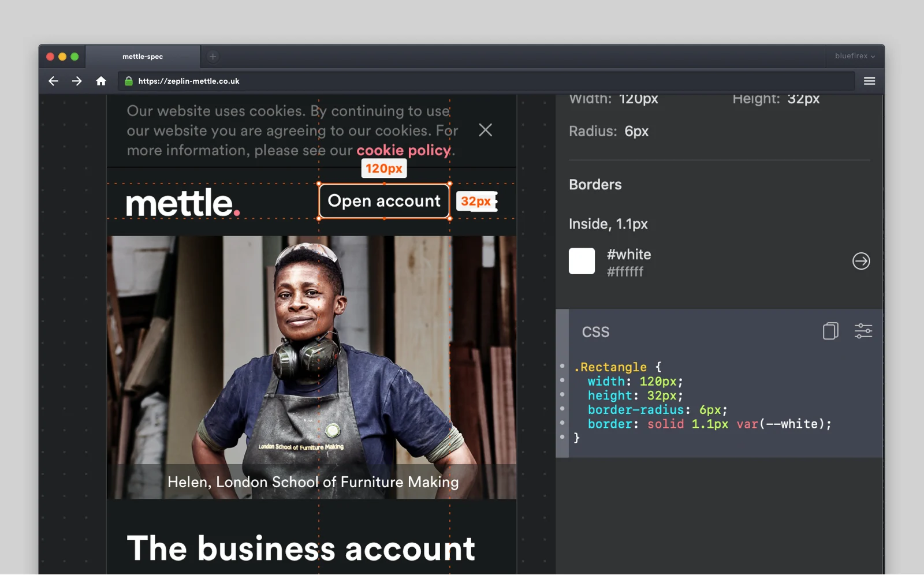924x575 pixels.
Task: Open the cookie policy link
Action: (x=404, y=150)
